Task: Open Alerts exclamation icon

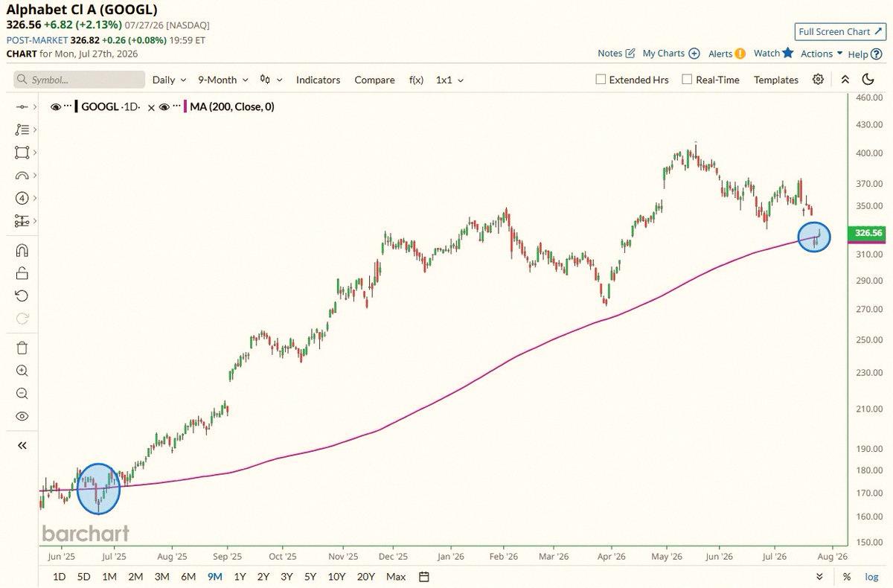Action: coord(740,54)
